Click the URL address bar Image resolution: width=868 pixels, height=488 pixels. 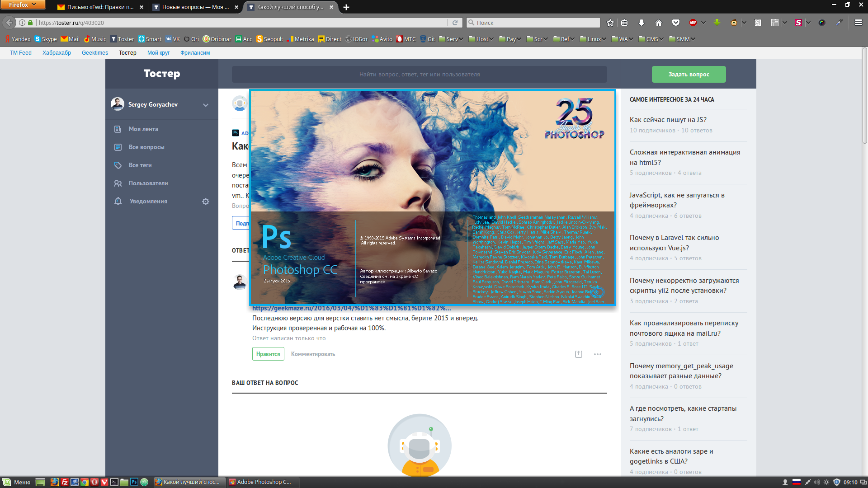pos(241,23)
